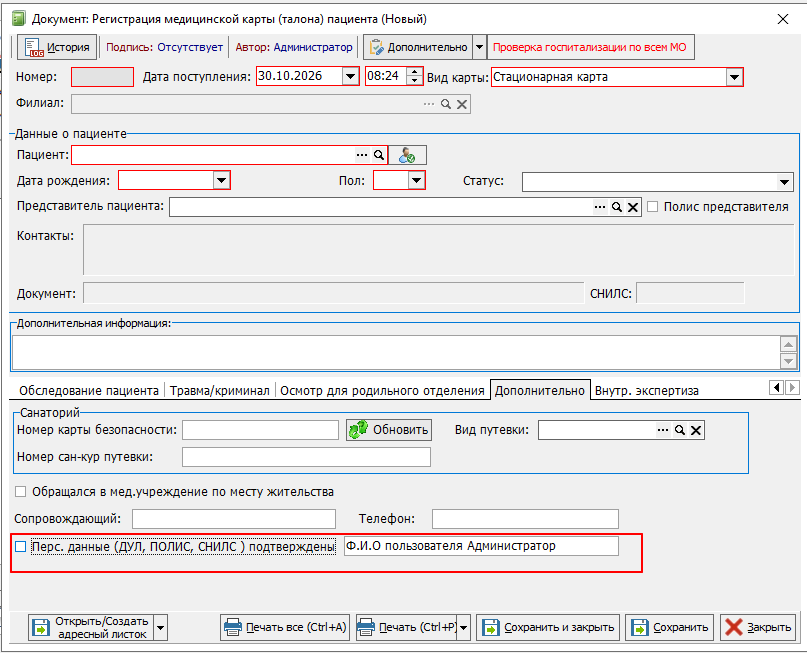Expand the Вид карты dropdown

(734, 77)
